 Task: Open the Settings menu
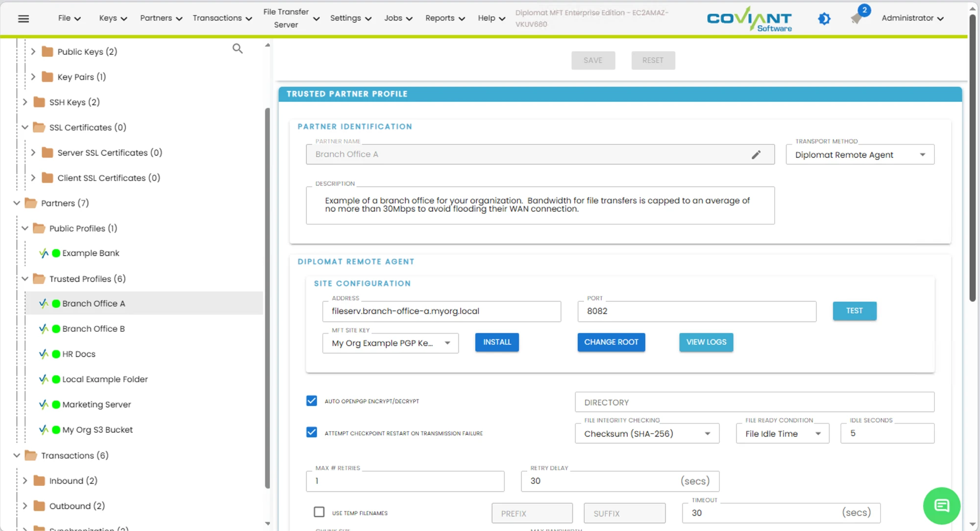point(351,18)
